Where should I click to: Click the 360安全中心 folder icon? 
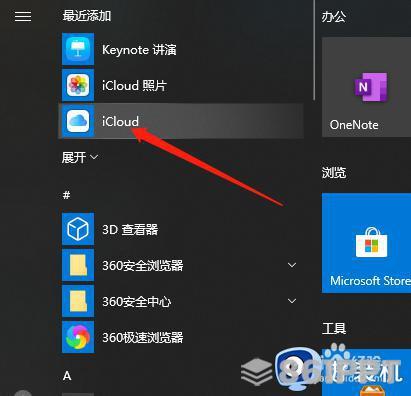[x=78, y=301]
